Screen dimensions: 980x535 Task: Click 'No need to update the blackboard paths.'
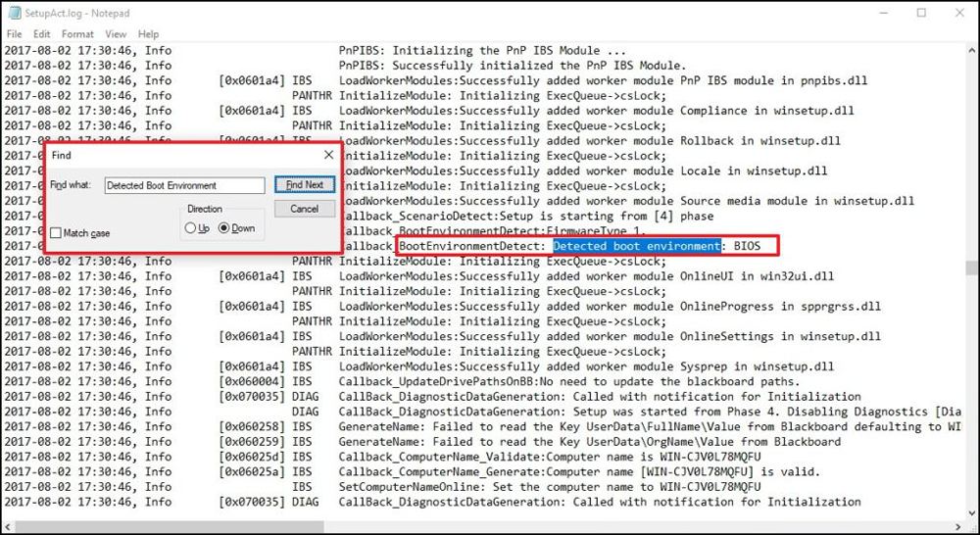(x=670, y=381)
